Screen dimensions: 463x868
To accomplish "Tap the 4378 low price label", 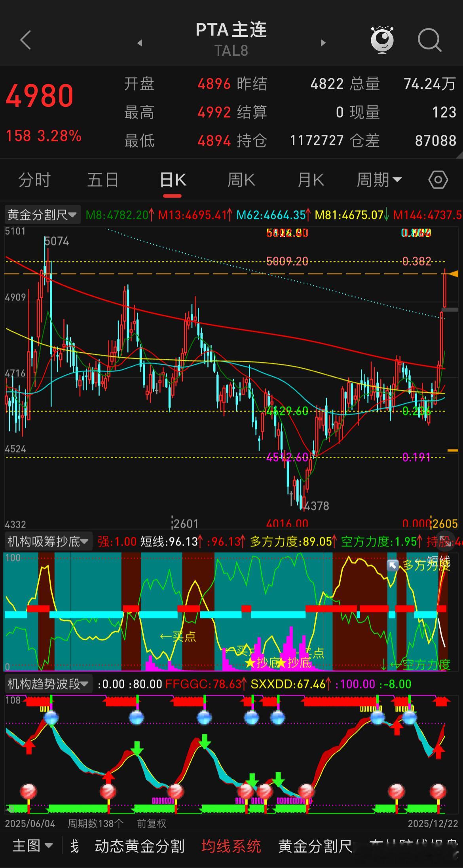I will click(317, 506).
